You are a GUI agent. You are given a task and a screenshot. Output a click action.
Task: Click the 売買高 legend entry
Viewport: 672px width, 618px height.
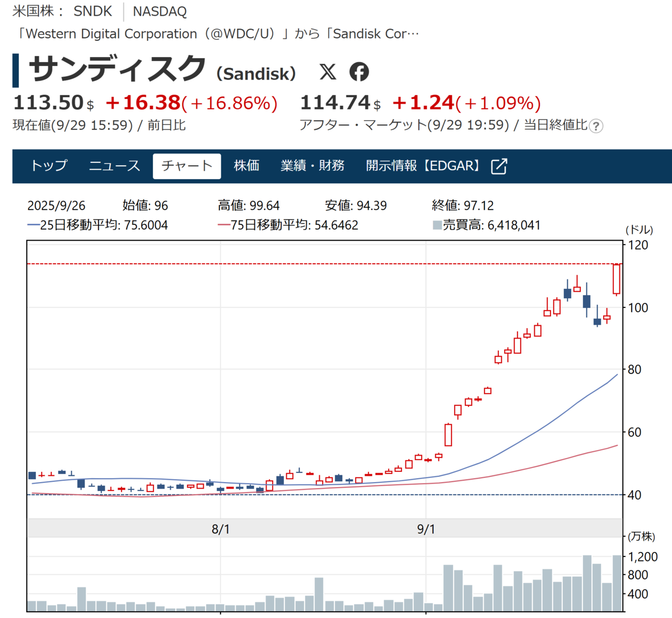487,225
